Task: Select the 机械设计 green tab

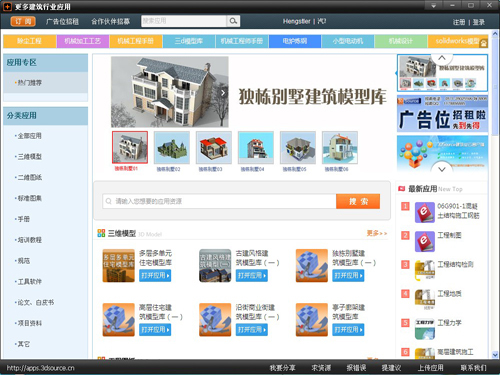Action: pos(401,41)
